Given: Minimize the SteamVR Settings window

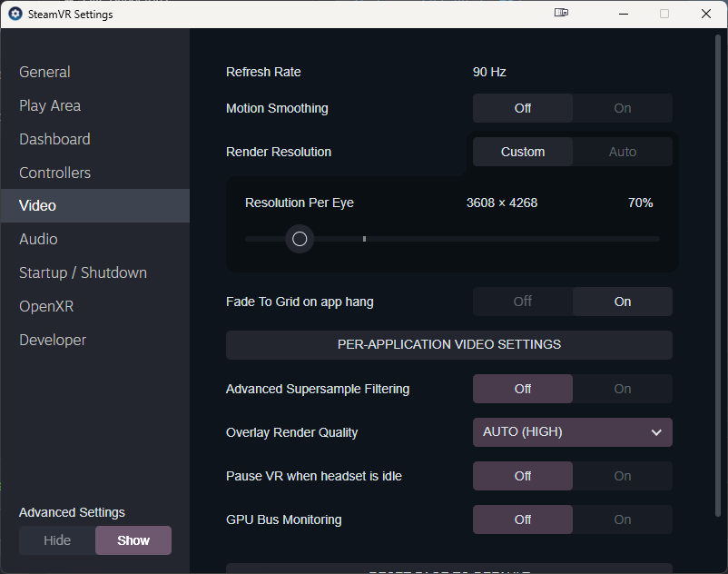Looking at the screenshot, I should coord(623,14).
